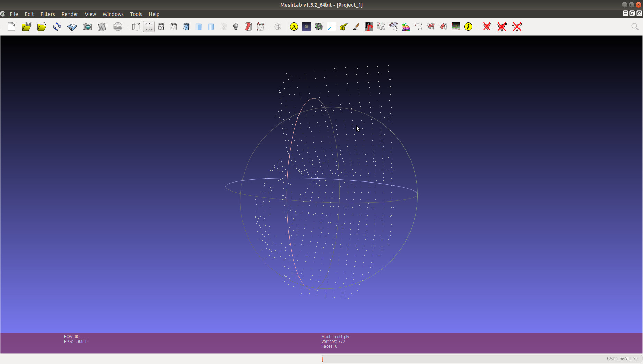Delete the selected faces

487,27
